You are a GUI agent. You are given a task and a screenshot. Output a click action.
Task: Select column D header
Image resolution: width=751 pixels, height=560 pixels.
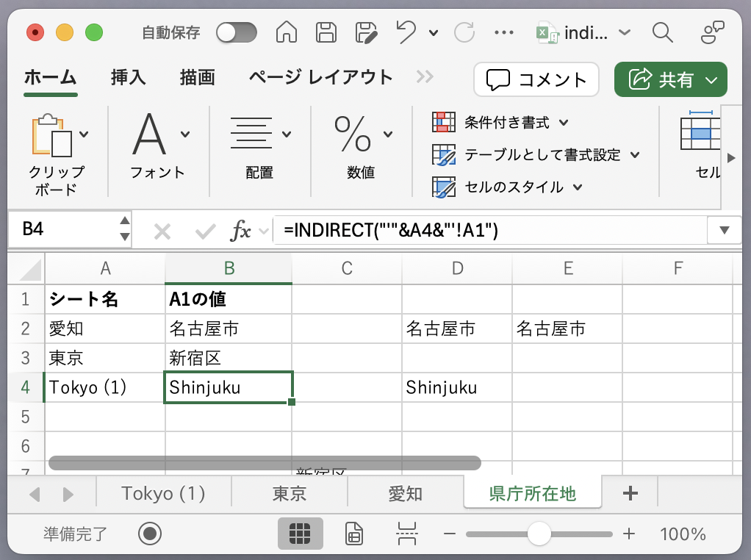click(457, 269)
